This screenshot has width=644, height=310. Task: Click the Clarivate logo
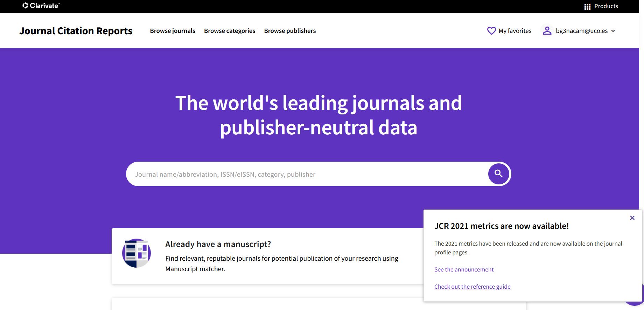(x=41, y=6)
